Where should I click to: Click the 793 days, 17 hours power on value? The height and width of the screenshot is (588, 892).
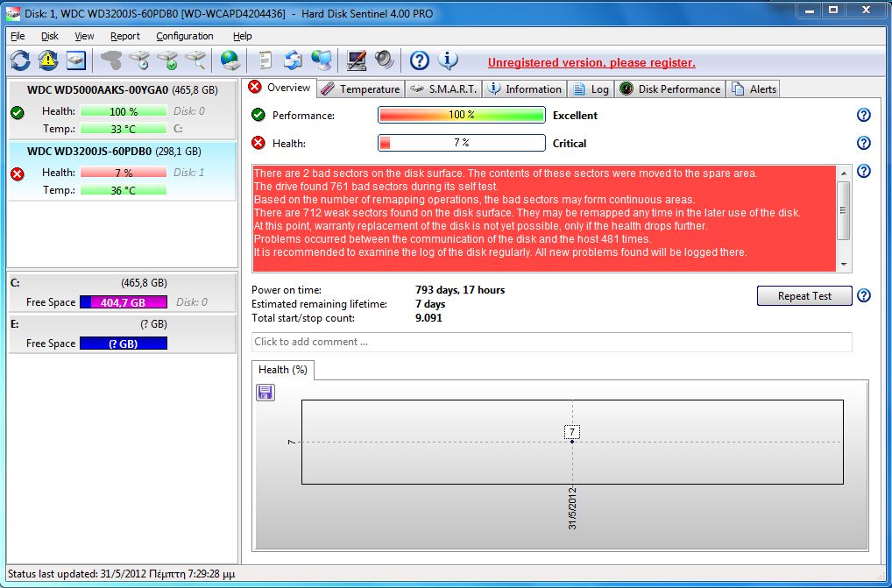point(460,290)
